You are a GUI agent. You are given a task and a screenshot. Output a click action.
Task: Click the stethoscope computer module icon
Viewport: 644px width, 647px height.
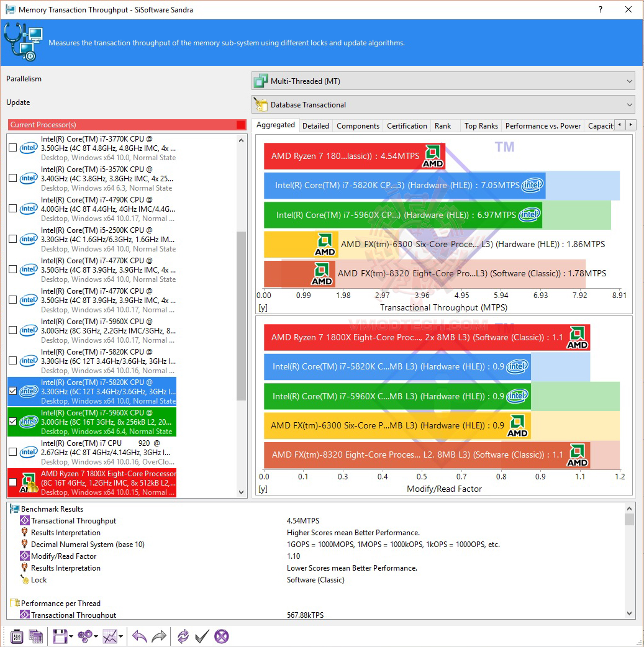click(24, 42)
